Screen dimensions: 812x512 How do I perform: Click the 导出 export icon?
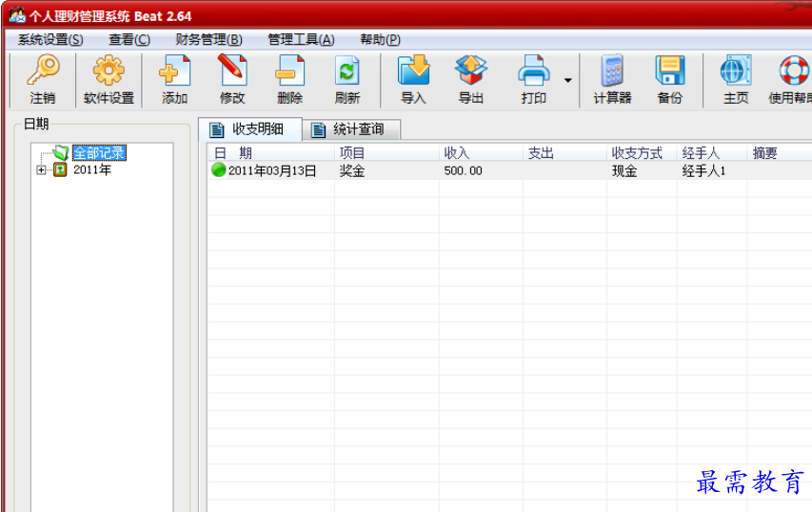tap(471, 69)
